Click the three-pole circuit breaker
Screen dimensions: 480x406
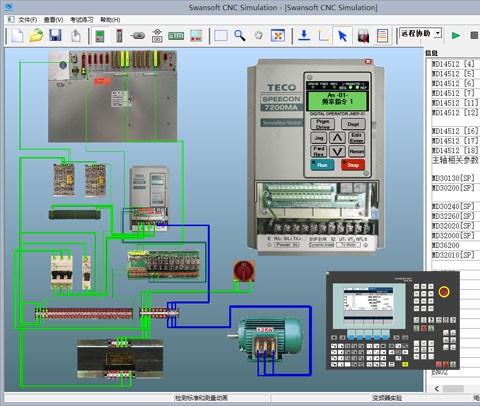pos(62,272)
